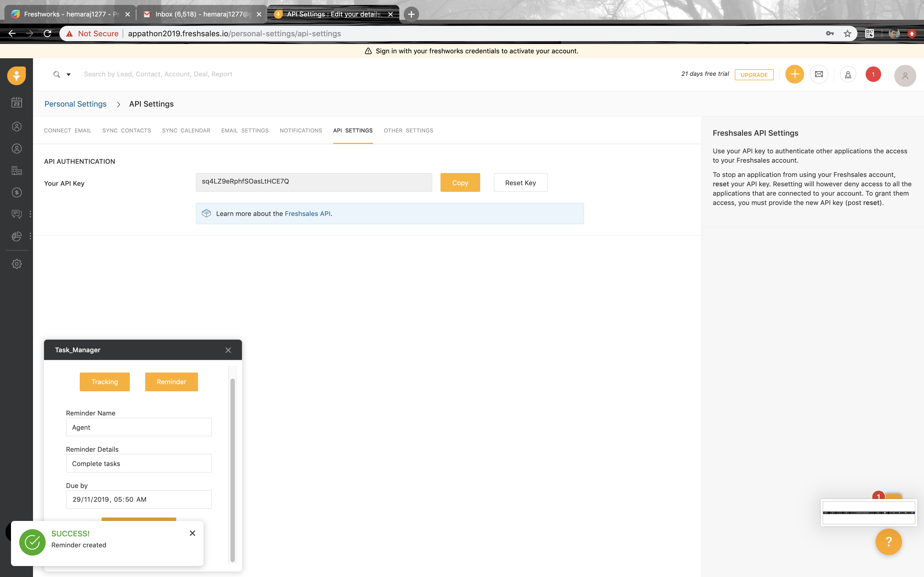The image size is (924, 577).
Task: Expand the Reports overflow menu dots
Action: pos(31,236)
